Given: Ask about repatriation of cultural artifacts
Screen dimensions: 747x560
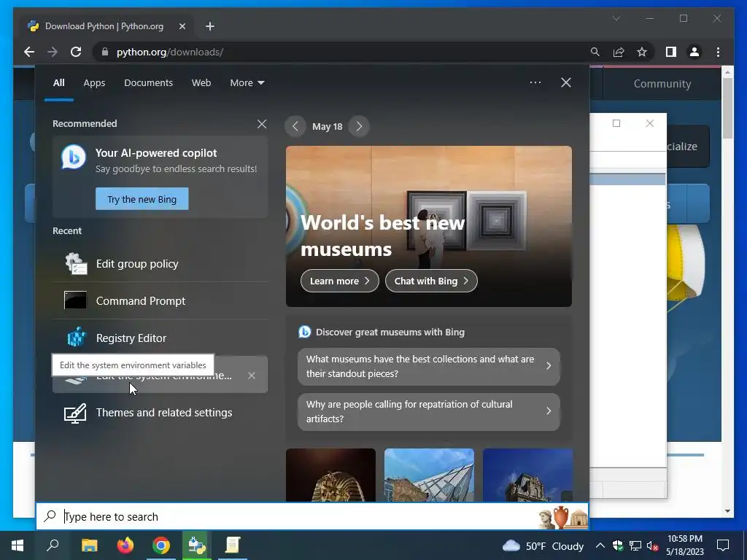Looking at the screenshot, I should point(429,411).
